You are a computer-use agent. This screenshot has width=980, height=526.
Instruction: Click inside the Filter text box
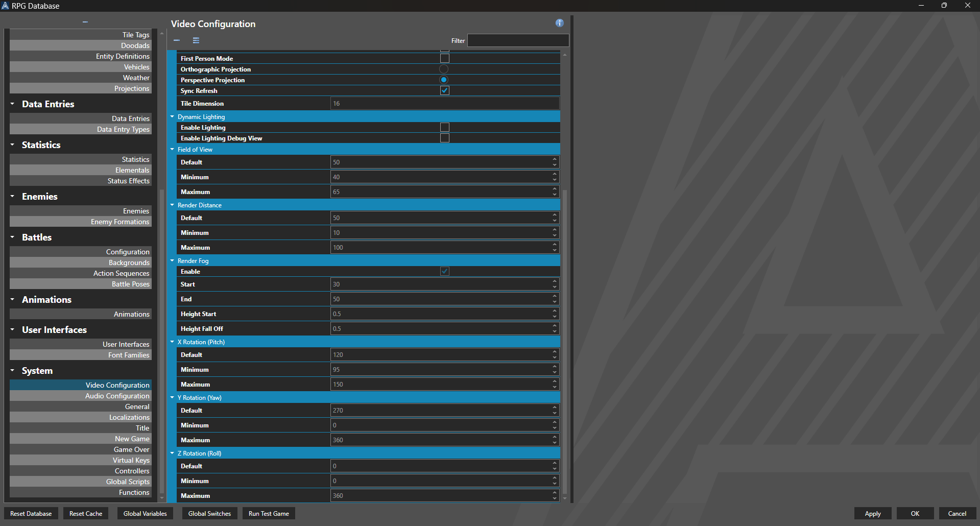[x=517, y=40]
